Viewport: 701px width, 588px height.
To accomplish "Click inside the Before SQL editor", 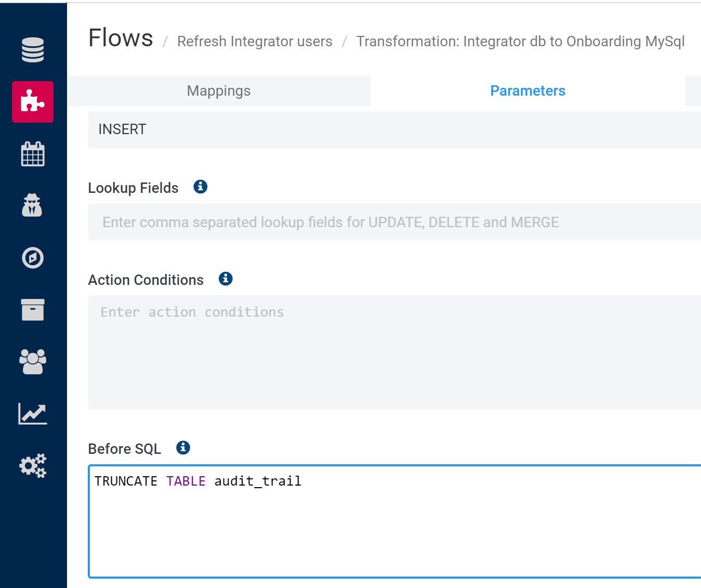I will [x=395, y=521].
